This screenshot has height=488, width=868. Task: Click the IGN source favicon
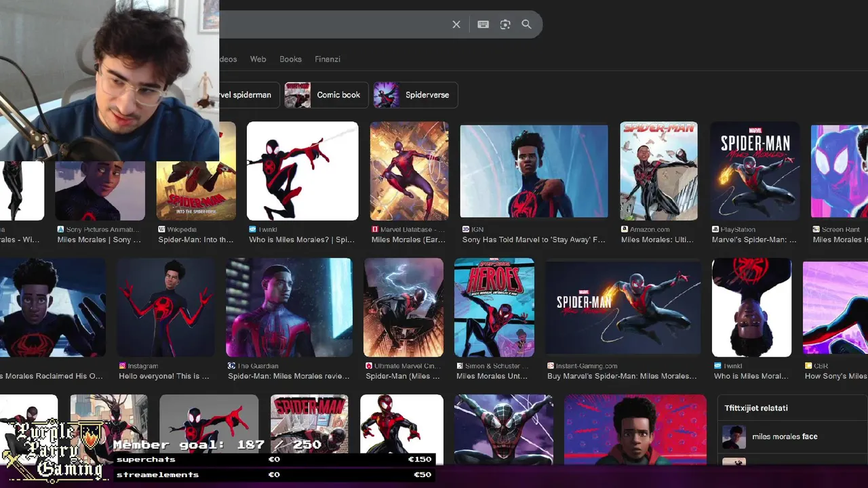pos(466,230)
